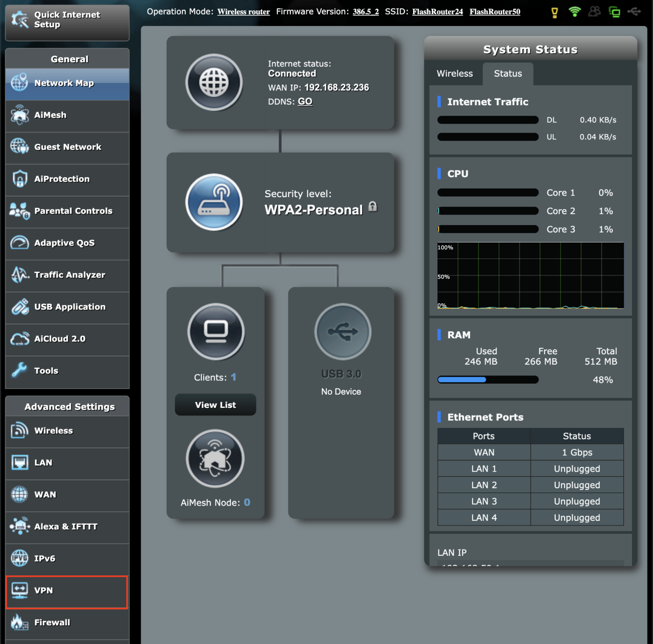Switch to the Status tab
653x644 pixels.
(x=508, y=73)
